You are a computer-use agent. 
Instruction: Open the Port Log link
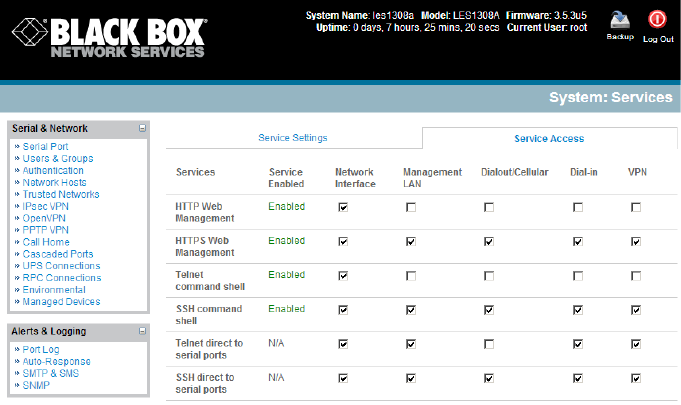[x=42, y=349]
